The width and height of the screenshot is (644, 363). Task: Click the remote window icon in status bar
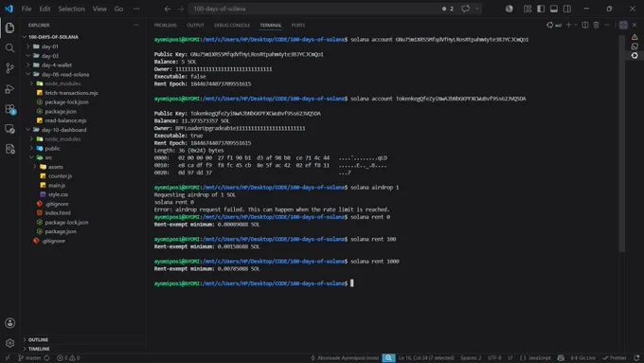click(x=8, y=358)
